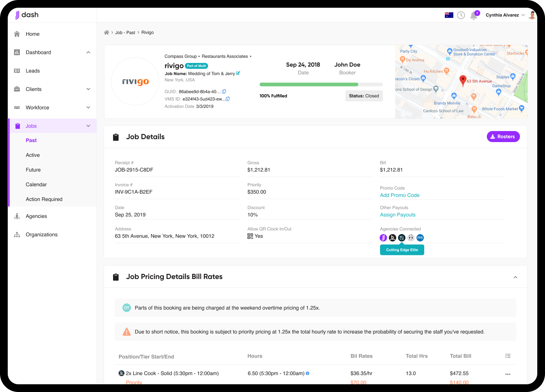Click hours info icon on Line Cook row
Viewport: 545px width, 392px height.
pos(307,373)
